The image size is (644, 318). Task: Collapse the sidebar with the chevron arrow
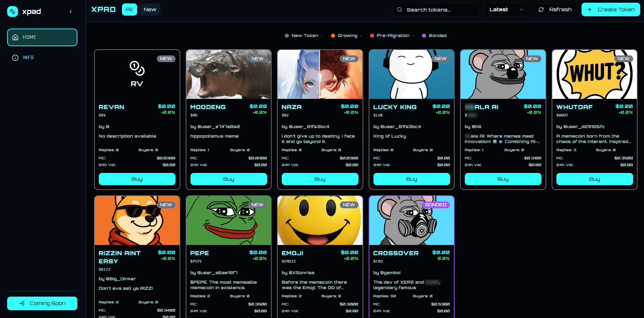click(x=71, y=12)
